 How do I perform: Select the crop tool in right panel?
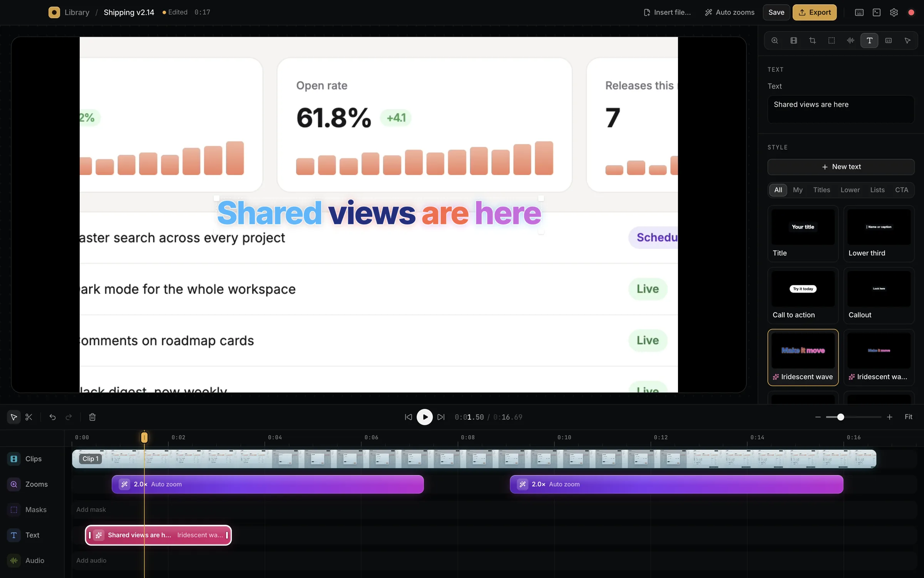click(x=812, y=40)
